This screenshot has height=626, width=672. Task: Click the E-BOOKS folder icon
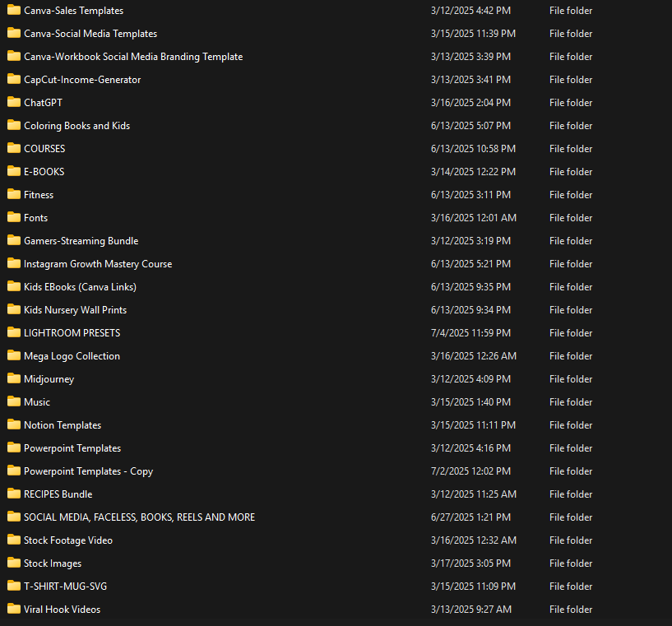14,171
